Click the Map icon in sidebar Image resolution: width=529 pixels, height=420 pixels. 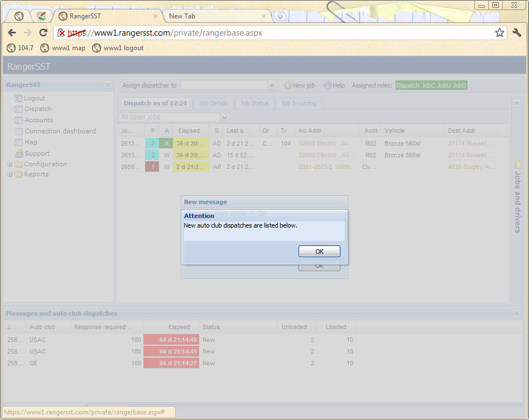click(x=19, y=142)
